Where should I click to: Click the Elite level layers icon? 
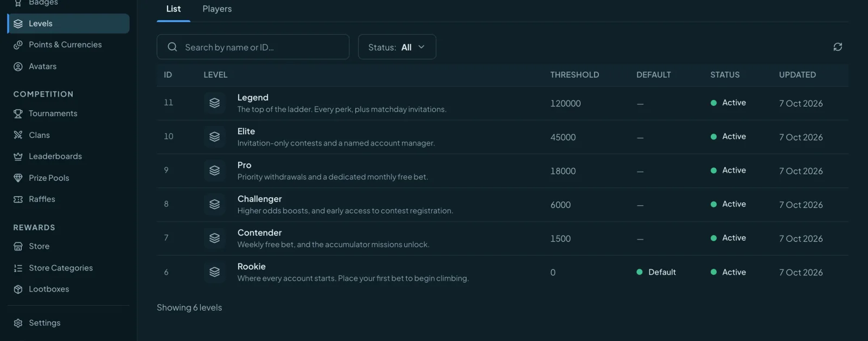(x=215, y=136)
